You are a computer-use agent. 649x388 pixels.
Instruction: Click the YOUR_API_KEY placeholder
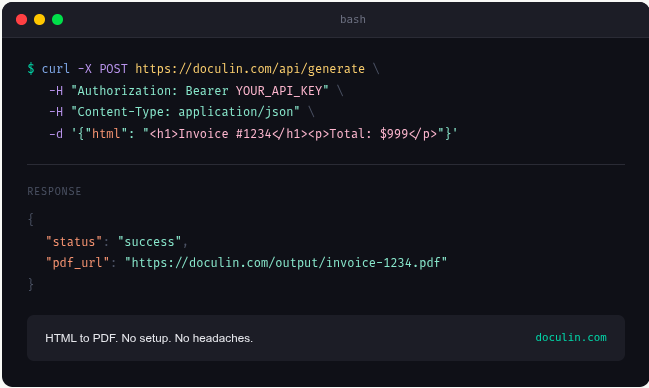tap(279, 91)
